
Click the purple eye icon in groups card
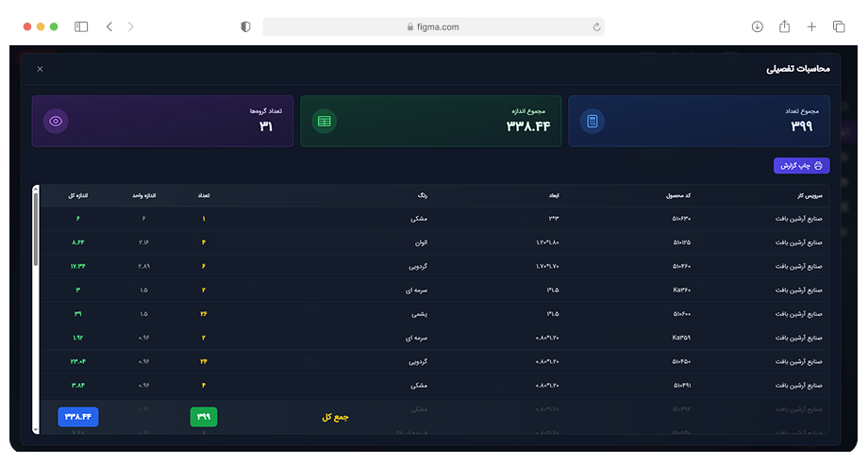tap(56, 121)
